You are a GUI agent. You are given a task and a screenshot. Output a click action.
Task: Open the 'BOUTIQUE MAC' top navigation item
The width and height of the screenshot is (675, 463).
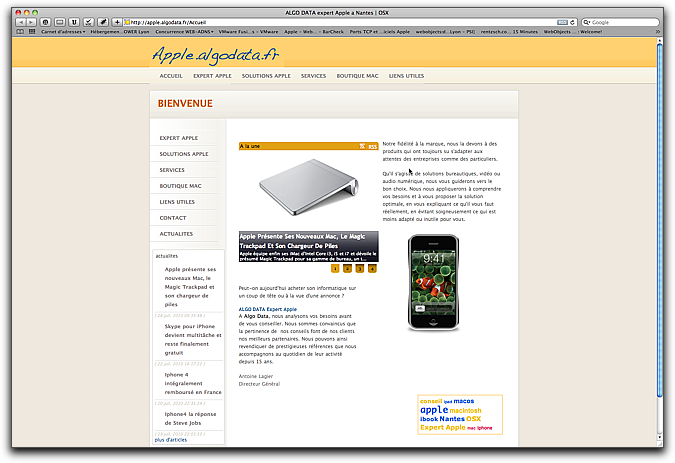click(357, 76)
